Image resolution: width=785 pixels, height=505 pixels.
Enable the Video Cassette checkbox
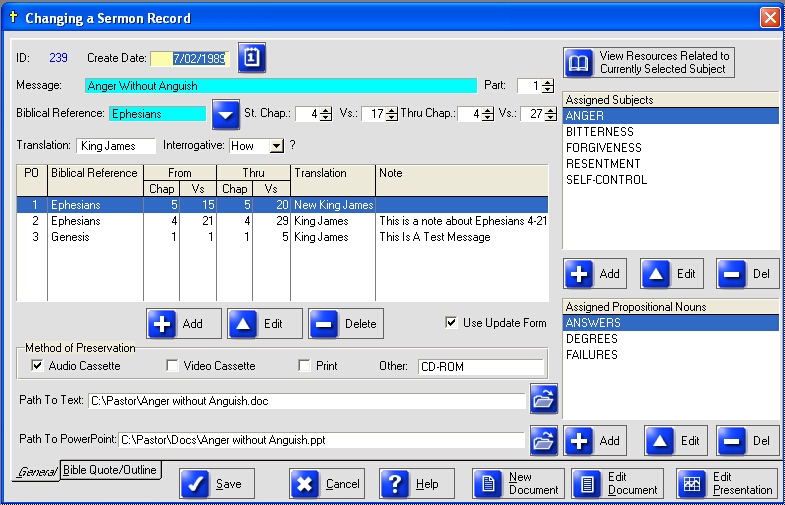tap(172, 366)
